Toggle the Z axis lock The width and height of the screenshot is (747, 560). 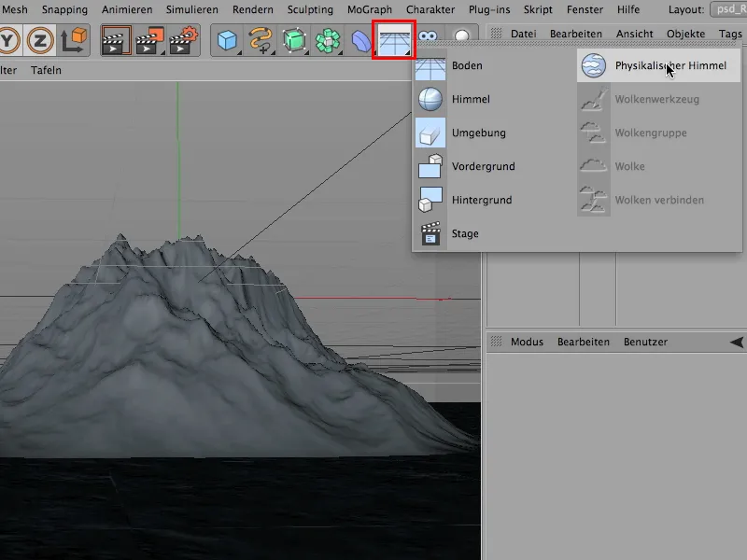tap(40, 41)
